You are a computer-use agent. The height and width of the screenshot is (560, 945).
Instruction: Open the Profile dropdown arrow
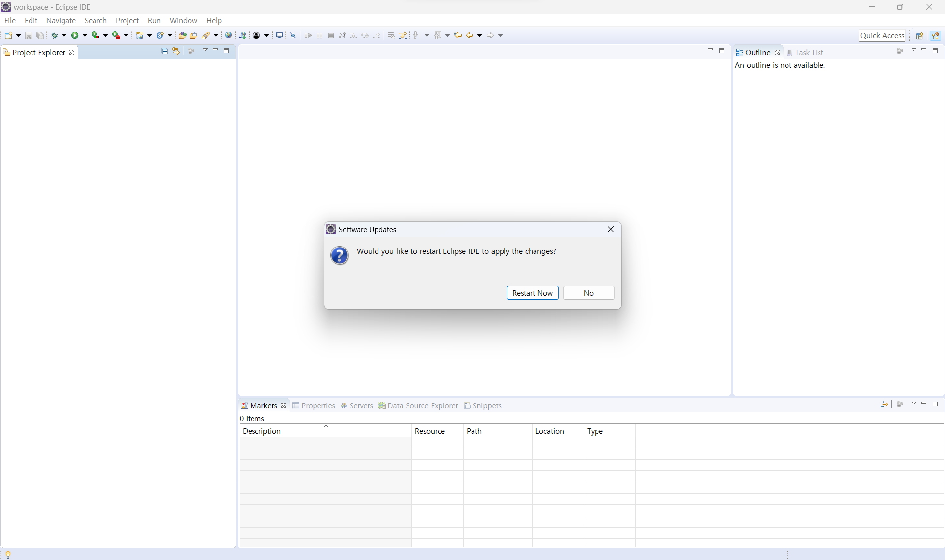266,35
